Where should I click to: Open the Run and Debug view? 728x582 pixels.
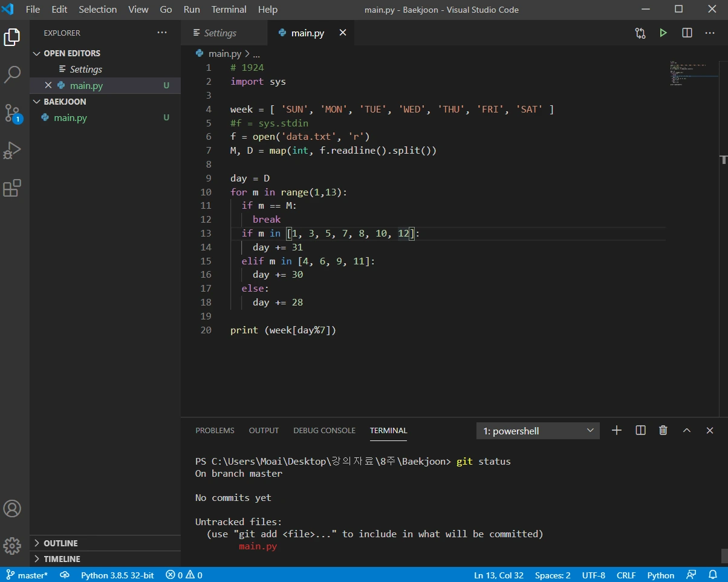click(x=13, y=151)
